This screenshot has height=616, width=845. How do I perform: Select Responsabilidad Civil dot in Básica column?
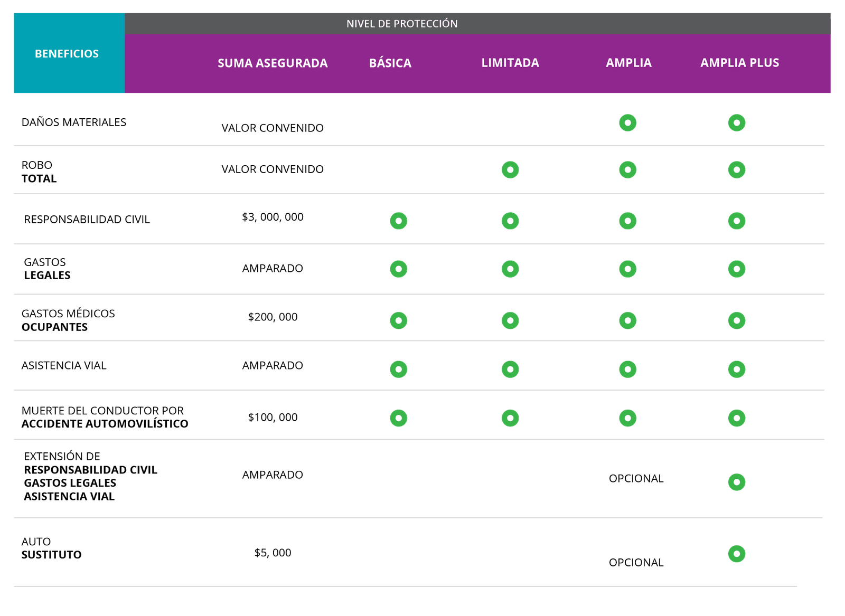(x=398, y=221)
